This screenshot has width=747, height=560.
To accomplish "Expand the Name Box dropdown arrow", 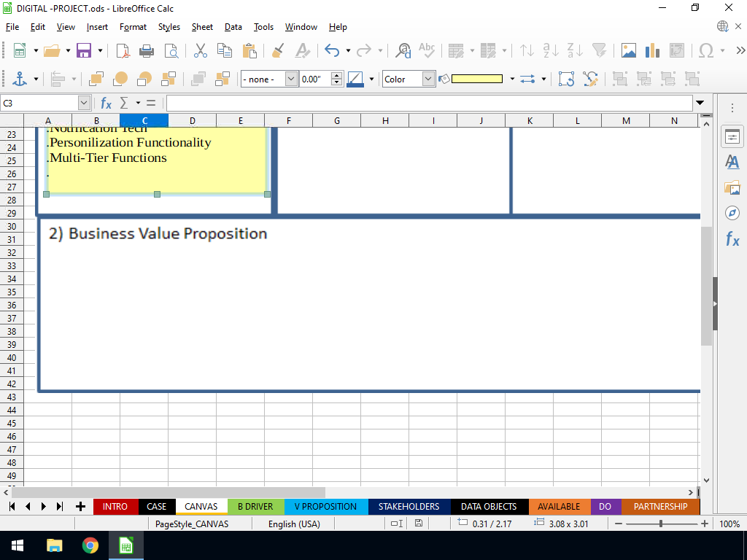I will tap(84, 103).
